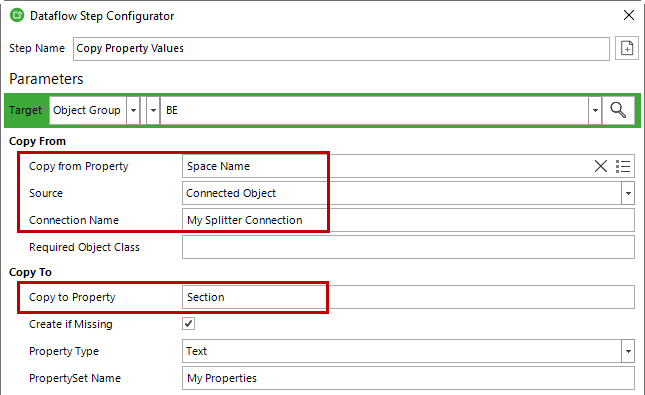The image size is (645, 395).
Task: Close the Dataflow Step Configurator dialog
Action: coord(629,15)
